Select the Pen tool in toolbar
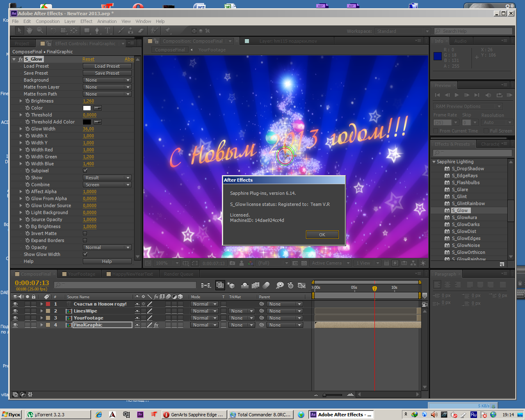This screenshot has height=420, width=525. [97, 31]
